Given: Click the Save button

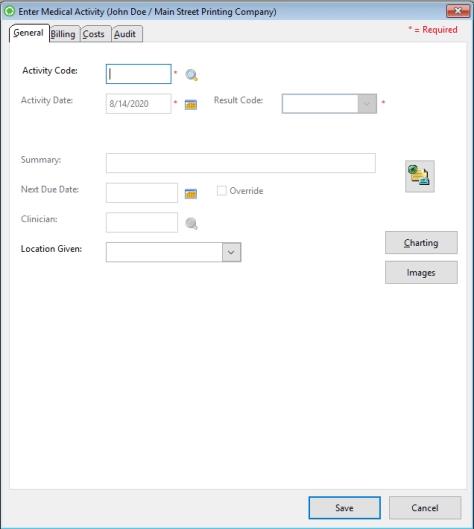Looking at the screenshot, I should 344,508.
